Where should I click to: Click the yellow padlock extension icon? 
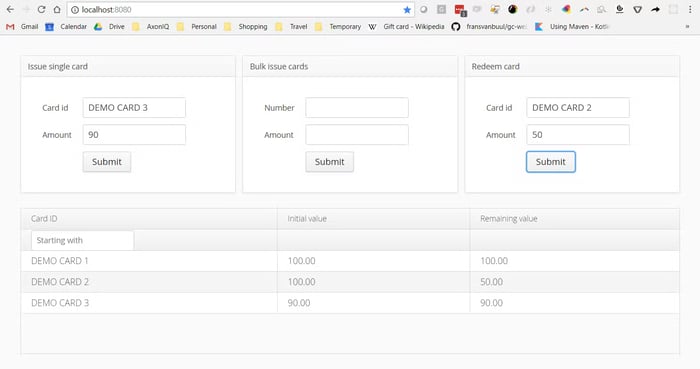pyautogui.click(x=495, y=9)
